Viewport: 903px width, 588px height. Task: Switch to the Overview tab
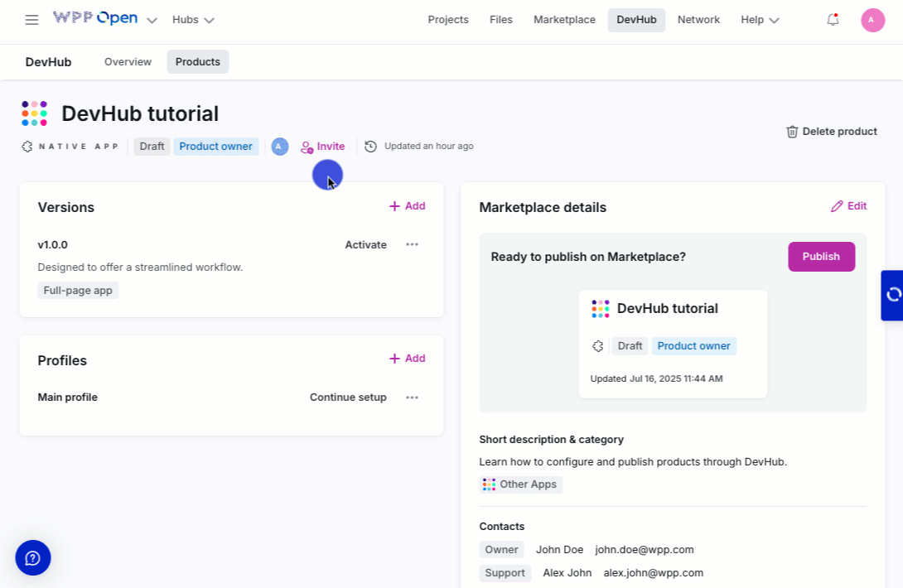pyautogui.click(x=128, y=62)
